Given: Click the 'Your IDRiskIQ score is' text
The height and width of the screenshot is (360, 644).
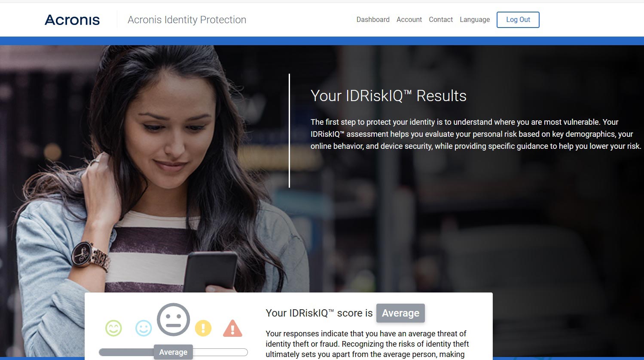Looking at the screenshot, I should click(319, 313).
